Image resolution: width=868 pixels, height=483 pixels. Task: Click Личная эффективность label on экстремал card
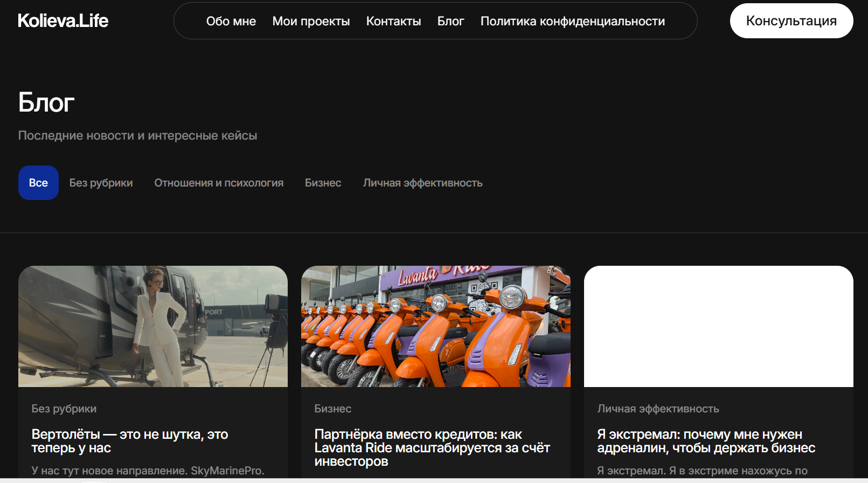[658, 409]
